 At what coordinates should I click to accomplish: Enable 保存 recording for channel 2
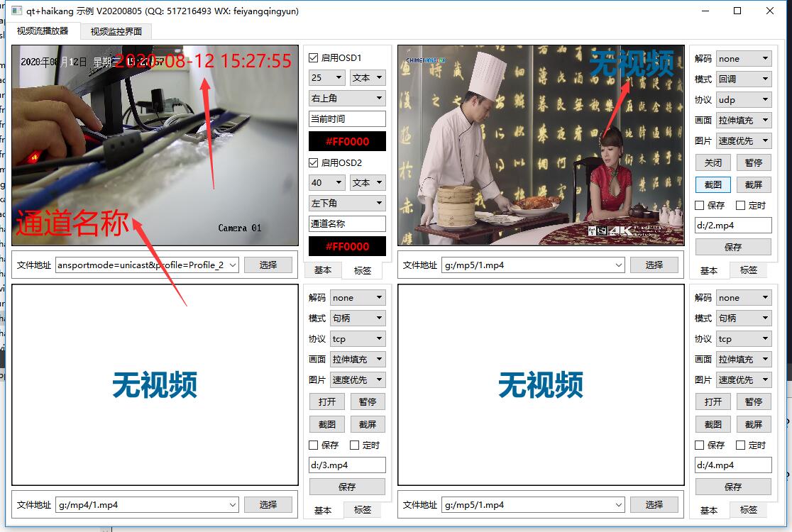click(699, 205)
